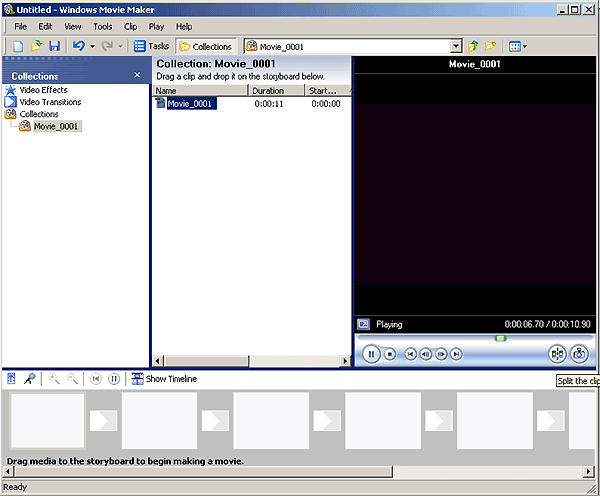Open the Tools menu
Viewport: 600px width, 496px height.
coord(103,26)
